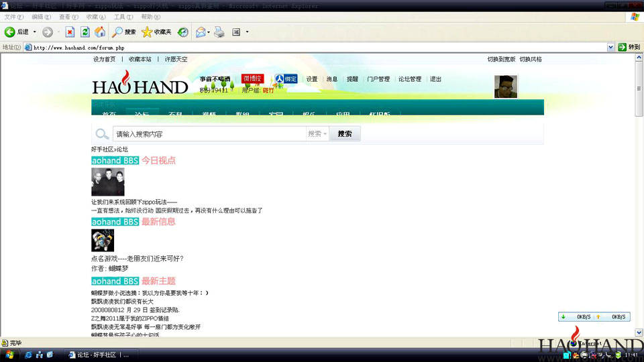Stop page loading with red X icon
The width and height of the screenshot is (644, 362).
pyautogui.click(x=70, y=32)
